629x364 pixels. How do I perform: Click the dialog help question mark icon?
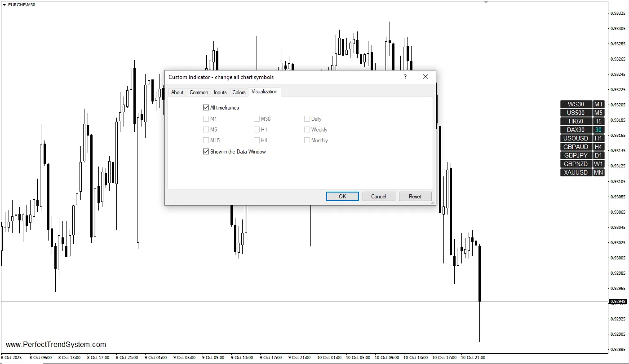click(405, 77)
